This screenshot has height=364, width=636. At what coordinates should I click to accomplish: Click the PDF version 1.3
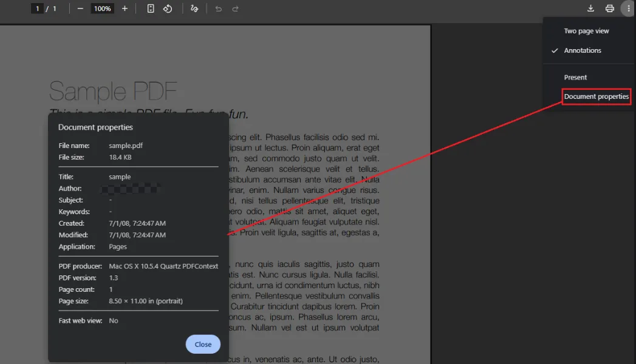(x=113, y=278)
